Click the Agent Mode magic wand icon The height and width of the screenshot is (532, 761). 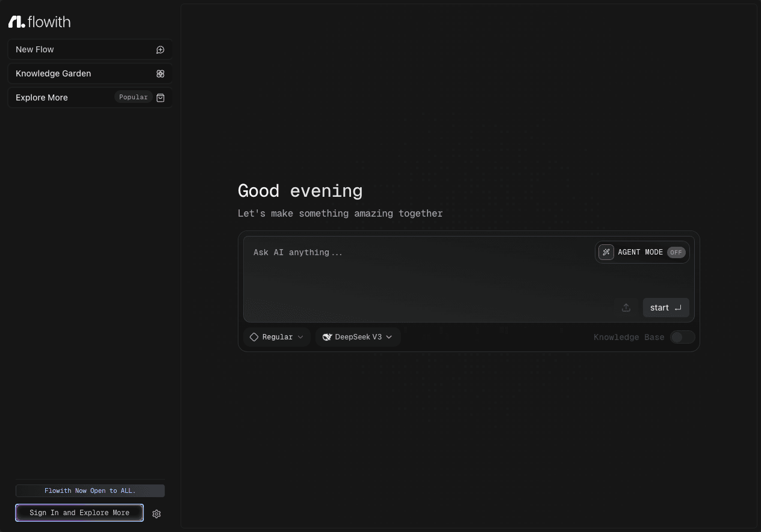coord(606,252)
